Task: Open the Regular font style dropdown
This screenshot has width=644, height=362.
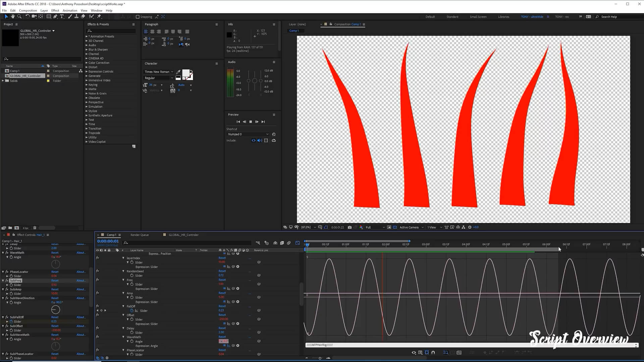Action: click(x=159, y=78)
